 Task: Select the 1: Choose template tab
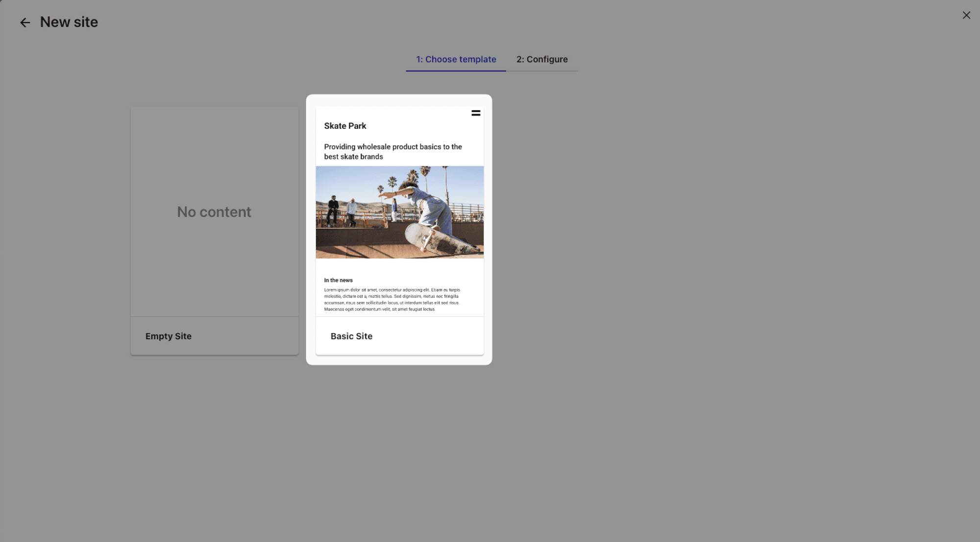456,59
